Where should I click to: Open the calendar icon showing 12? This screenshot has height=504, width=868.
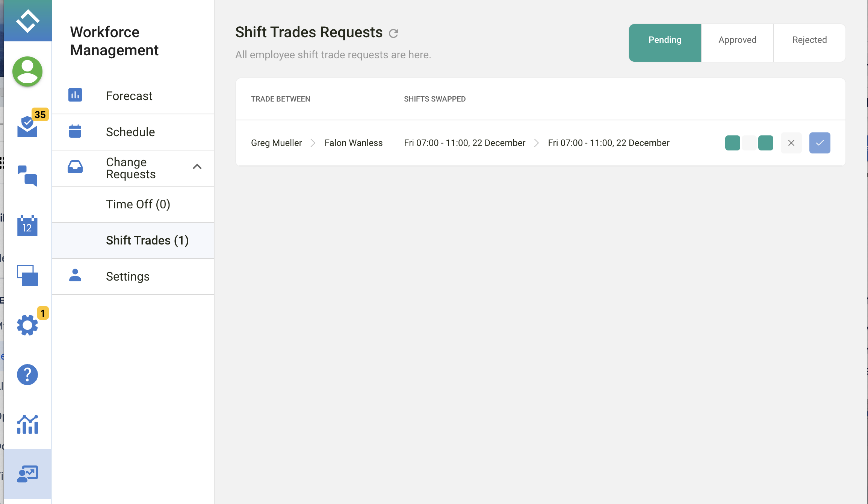27,226
